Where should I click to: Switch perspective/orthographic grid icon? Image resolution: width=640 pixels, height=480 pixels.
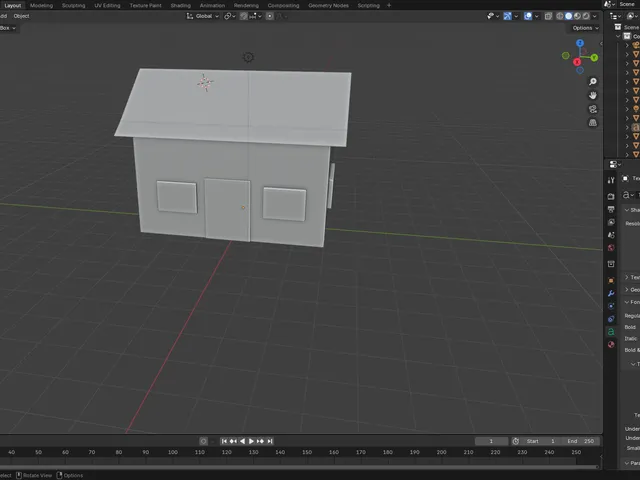pyautogui.click(x=593, y=122)
